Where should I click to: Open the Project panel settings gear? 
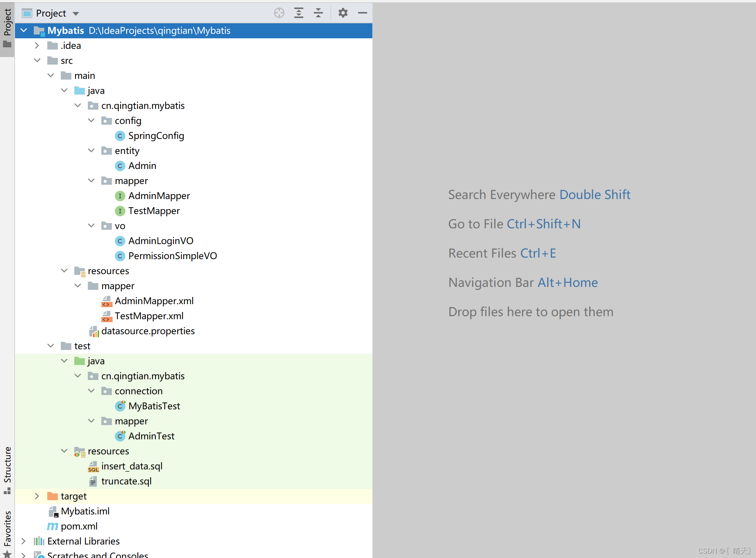(x=343, y=13)
